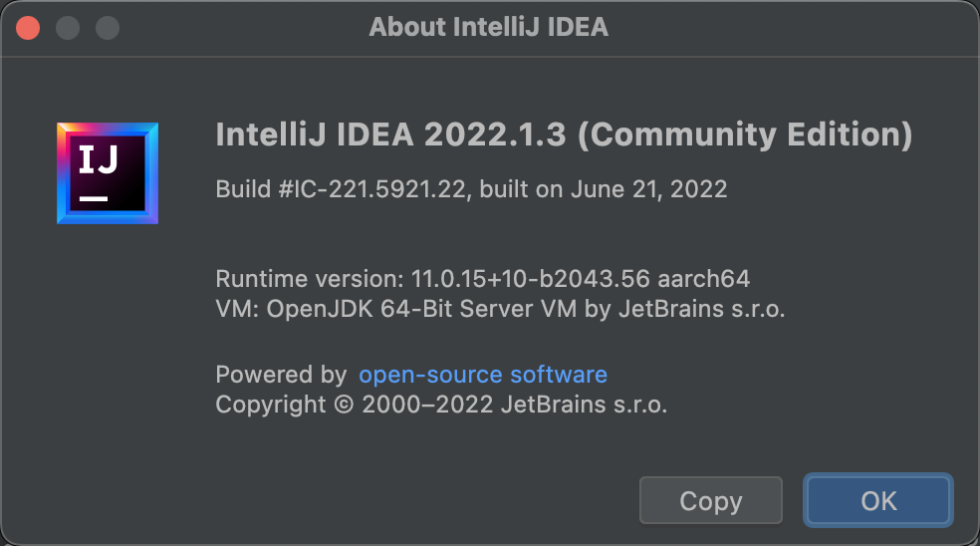
Task: Click the IntelliJ IDEA 2022.1.3 heading
Action: (390, 135)
